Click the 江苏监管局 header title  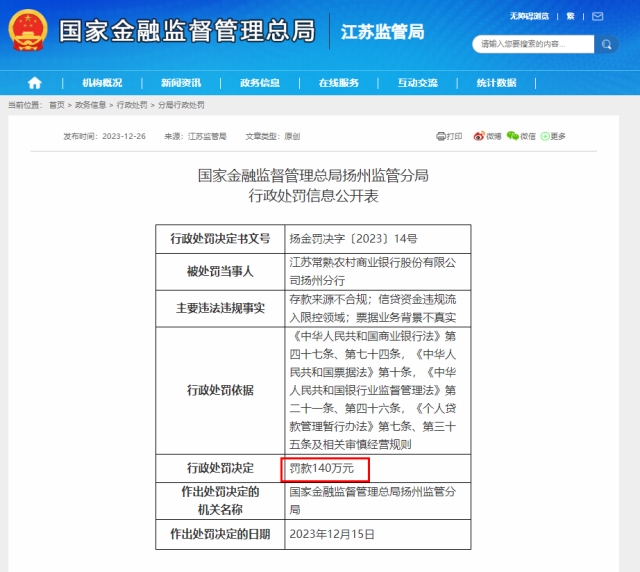tap(382, 32)
